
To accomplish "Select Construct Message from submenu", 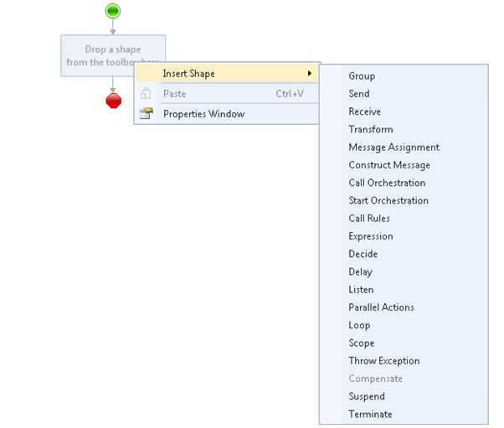I will point(389,165).
